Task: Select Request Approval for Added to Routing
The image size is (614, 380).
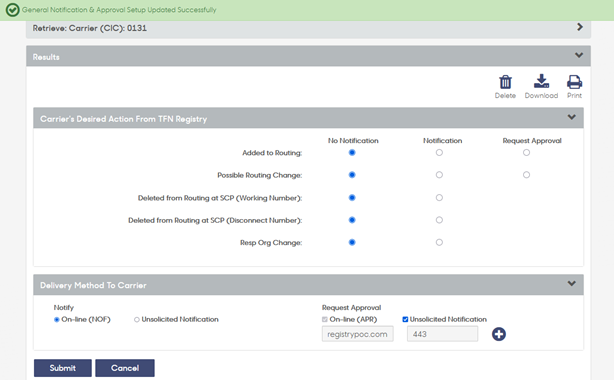Action: (526, 152)
